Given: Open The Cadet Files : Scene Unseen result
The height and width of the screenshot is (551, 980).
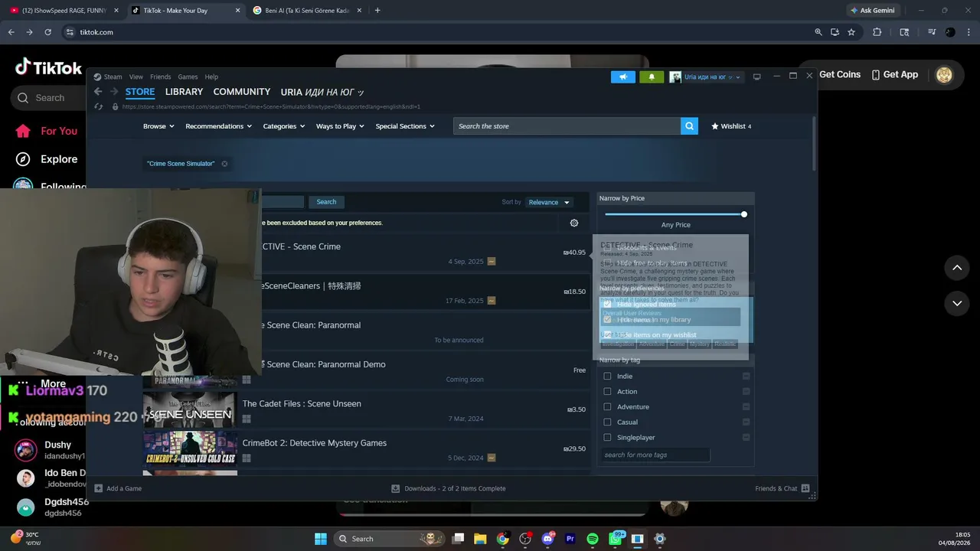Looking at the screenshot, I should pyautogui.click(x=367, y=410).
